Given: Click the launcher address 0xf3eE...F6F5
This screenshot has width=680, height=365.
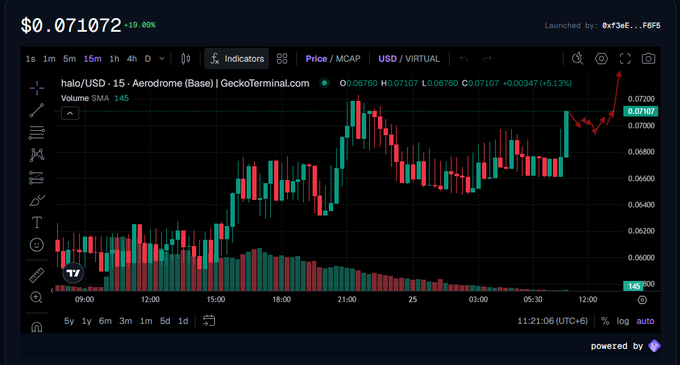Looking at the screenshot, I should 631,26.
